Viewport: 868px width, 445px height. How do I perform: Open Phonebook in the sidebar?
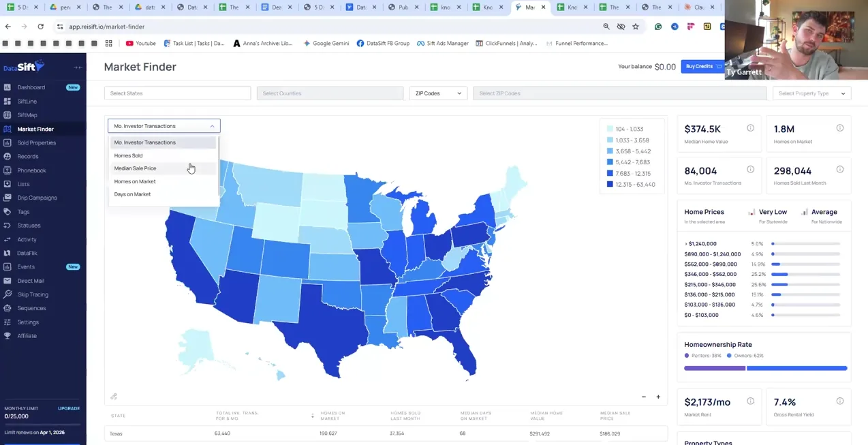[32, 170]
